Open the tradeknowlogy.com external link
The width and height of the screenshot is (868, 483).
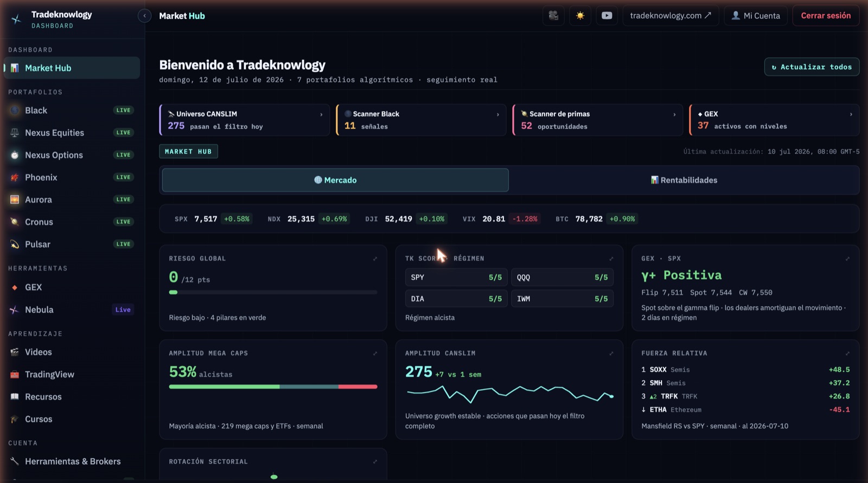[671, 16]
